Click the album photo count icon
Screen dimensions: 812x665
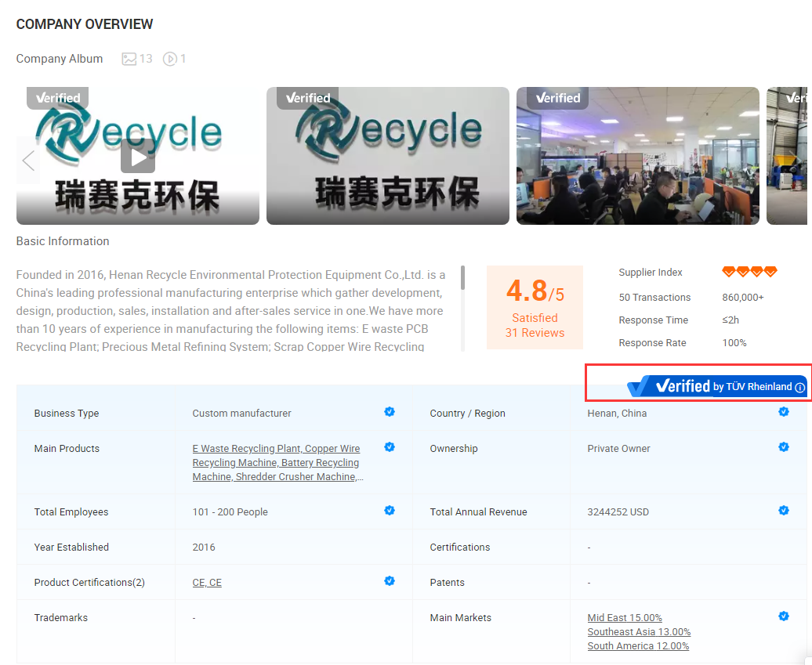pos(129,59)
